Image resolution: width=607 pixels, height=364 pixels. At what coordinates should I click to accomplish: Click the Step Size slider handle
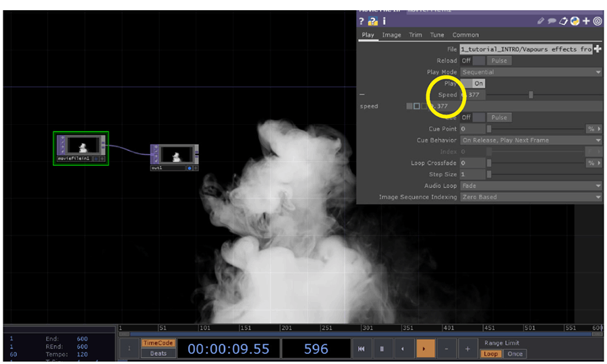489,175
